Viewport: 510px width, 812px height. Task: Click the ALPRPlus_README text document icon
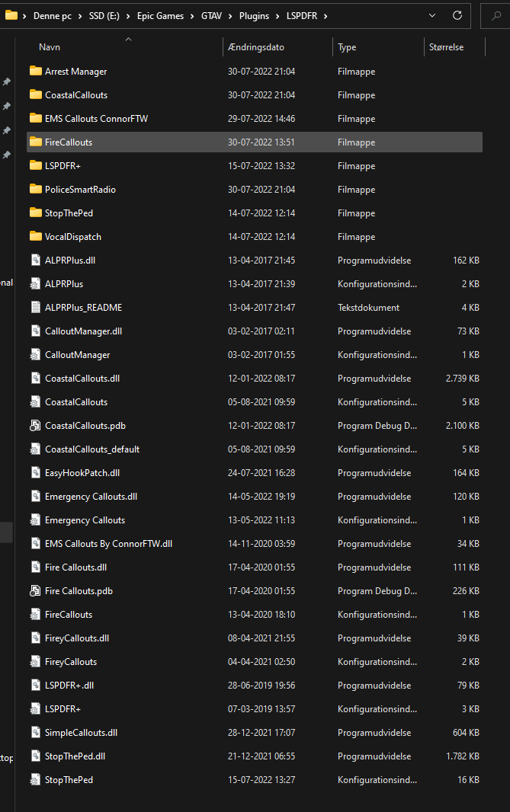click(35, 308)
